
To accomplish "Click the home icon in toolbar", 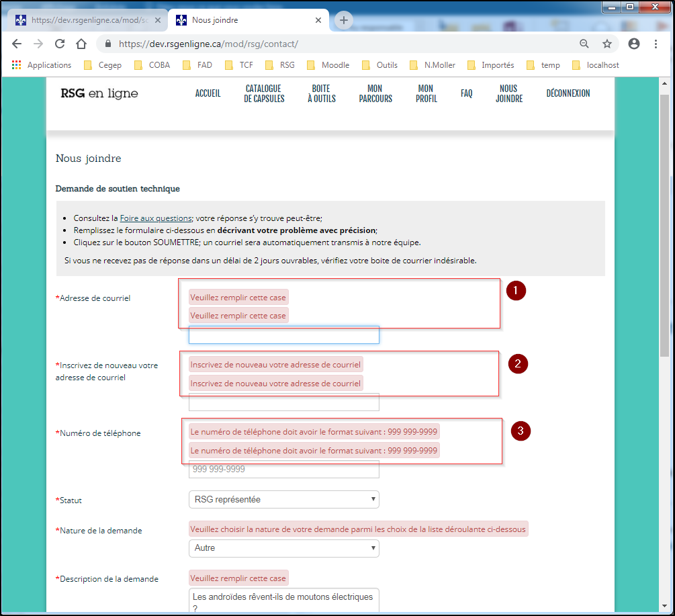I will coord(81,44).
